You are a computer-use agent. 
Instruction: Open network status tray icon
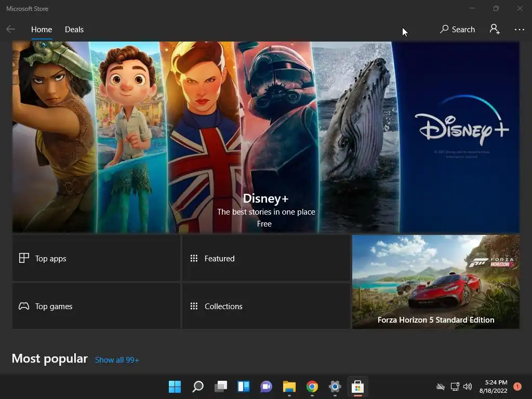click(x=455, y=387)
